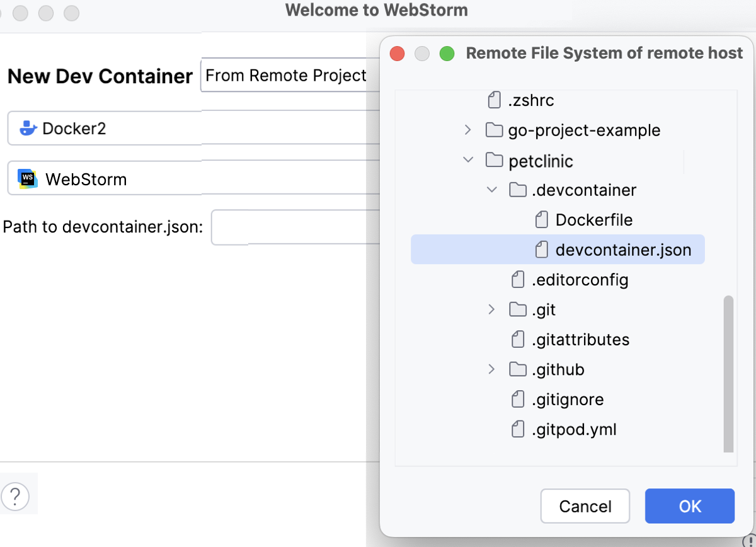This screenshot has height=547, width=756.
Task: Click the devcontainer.json file icon
Action: pos(541,250)
